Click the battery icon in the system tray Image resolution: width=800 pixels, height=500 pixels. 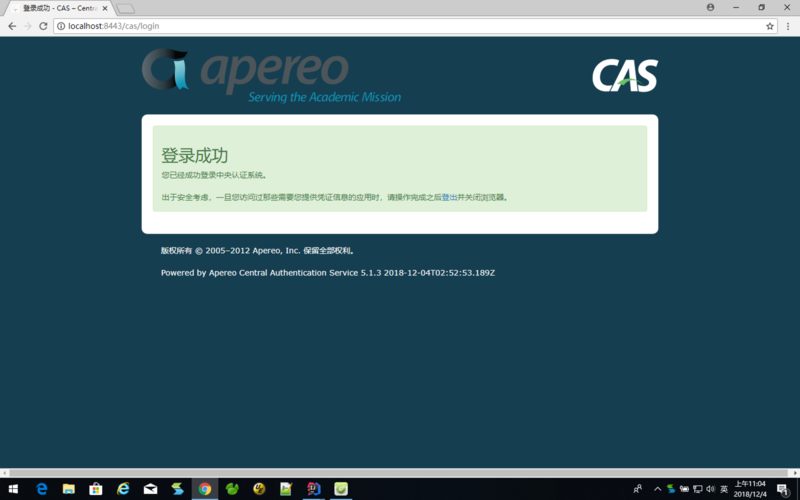tap(684, 489)
